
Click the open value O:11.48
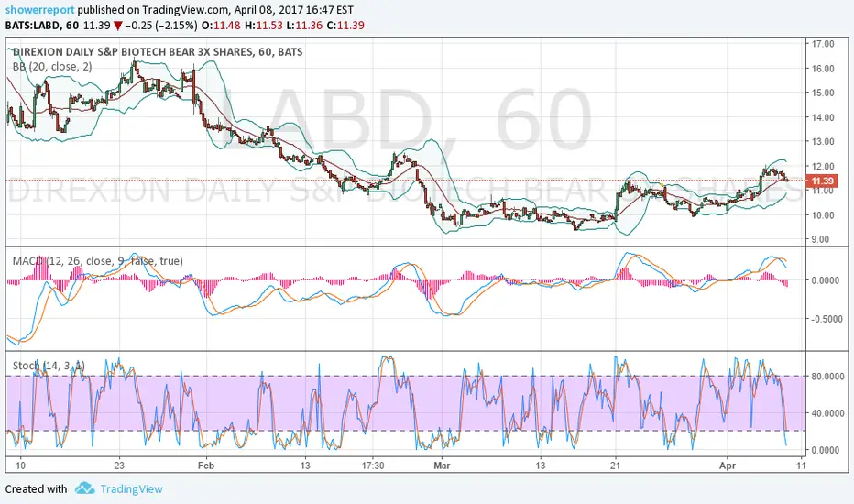[x=221, y=25]
